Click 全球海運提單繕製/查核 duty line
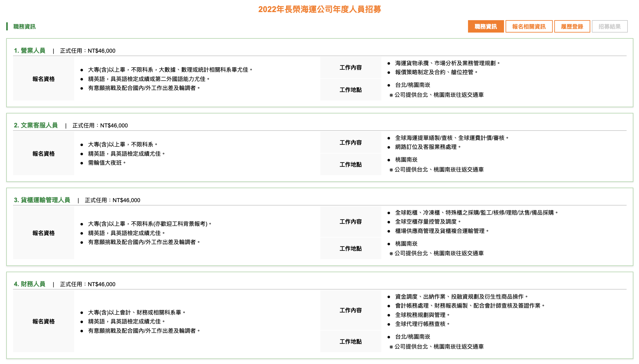This screenshot has width=639, height=364. (452, 138)
